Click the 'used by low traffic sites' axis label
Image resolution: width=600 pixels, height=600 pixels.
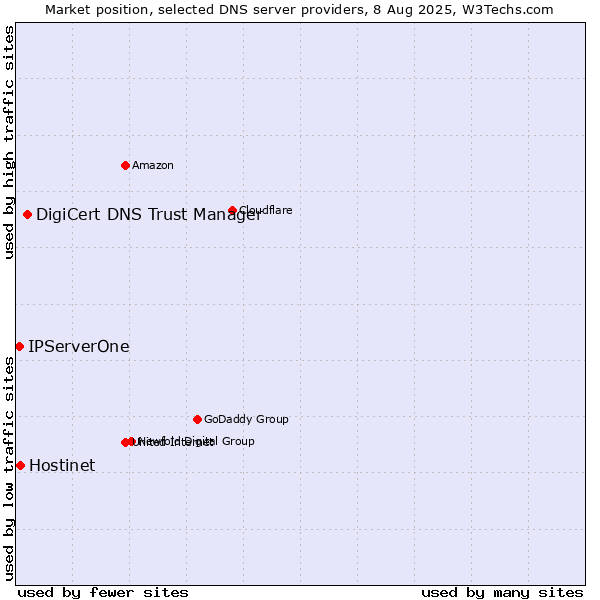[x=8, y=469]
